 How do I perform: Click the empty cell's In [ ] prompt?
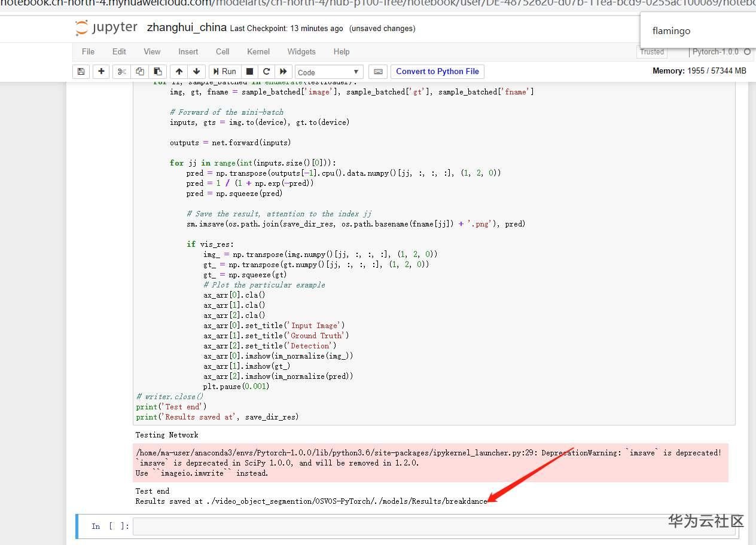(110, 526)
